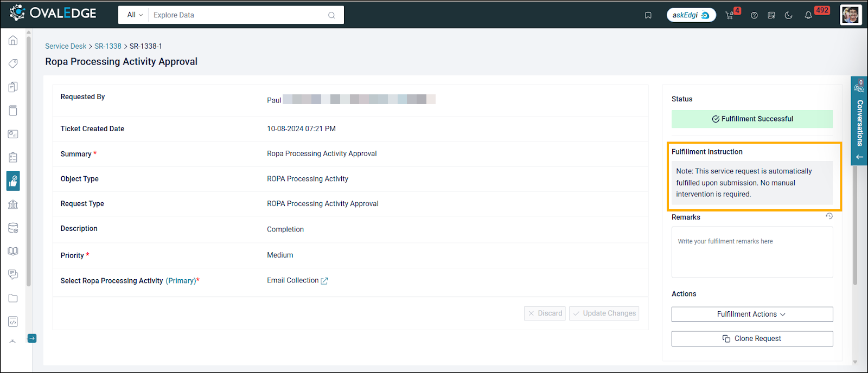Open the All search category dropdown
Screen dimensions: 868x373
[135, 15]
